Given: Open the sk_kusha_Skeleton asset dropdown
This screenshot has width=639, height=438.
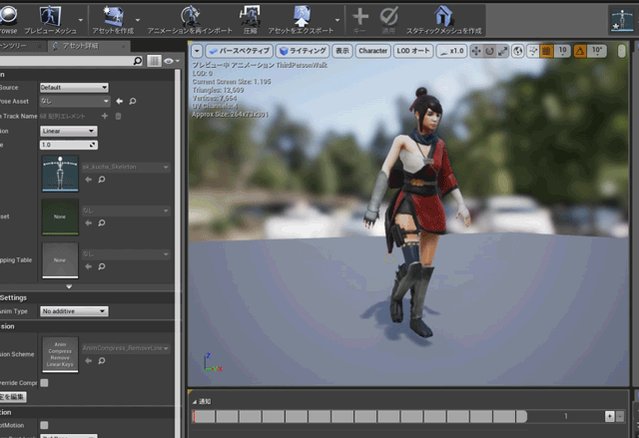Looking at the screenshot, I should tap(126, 167).
